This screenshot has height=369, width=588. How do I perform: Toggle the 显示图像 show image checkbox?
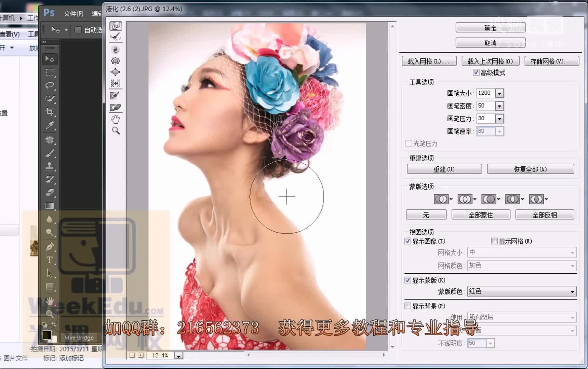click(407, 241)
